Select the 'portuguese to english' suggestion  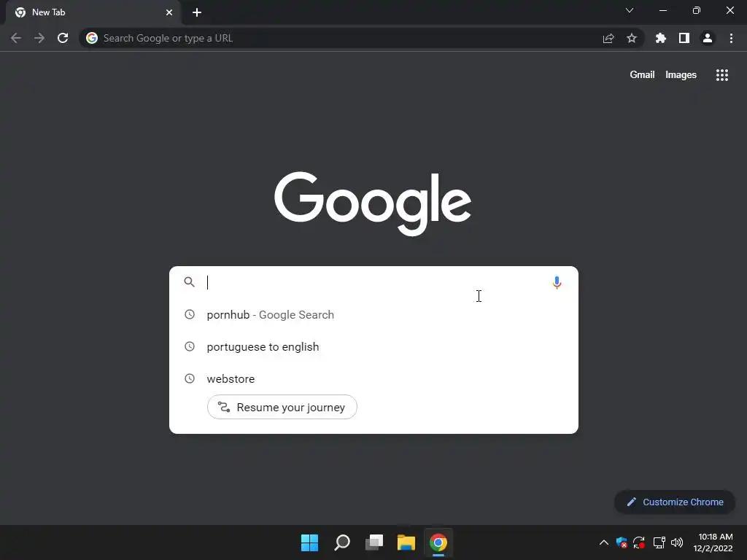374,346
